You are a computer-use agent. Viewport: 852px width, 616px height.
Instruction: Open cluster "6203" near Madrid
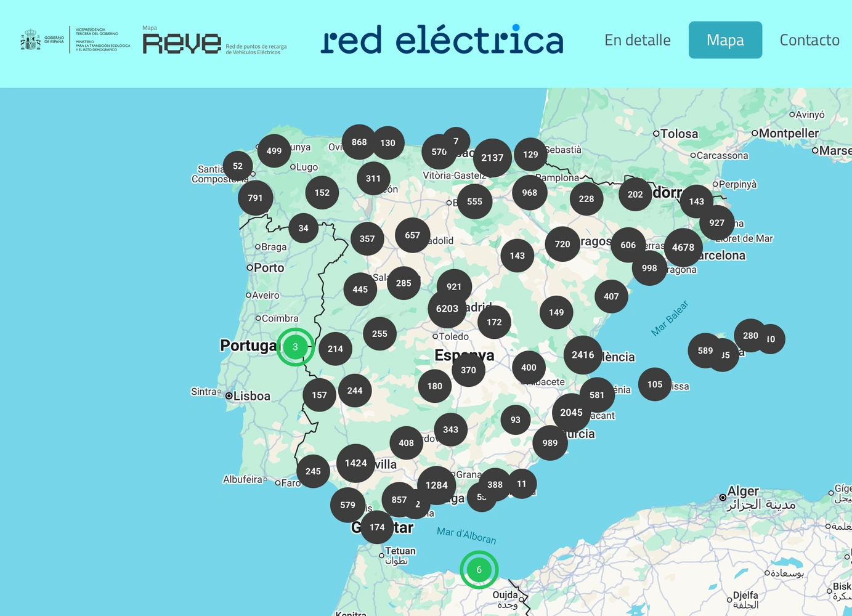pyautogui.click(x=447, y=309)
